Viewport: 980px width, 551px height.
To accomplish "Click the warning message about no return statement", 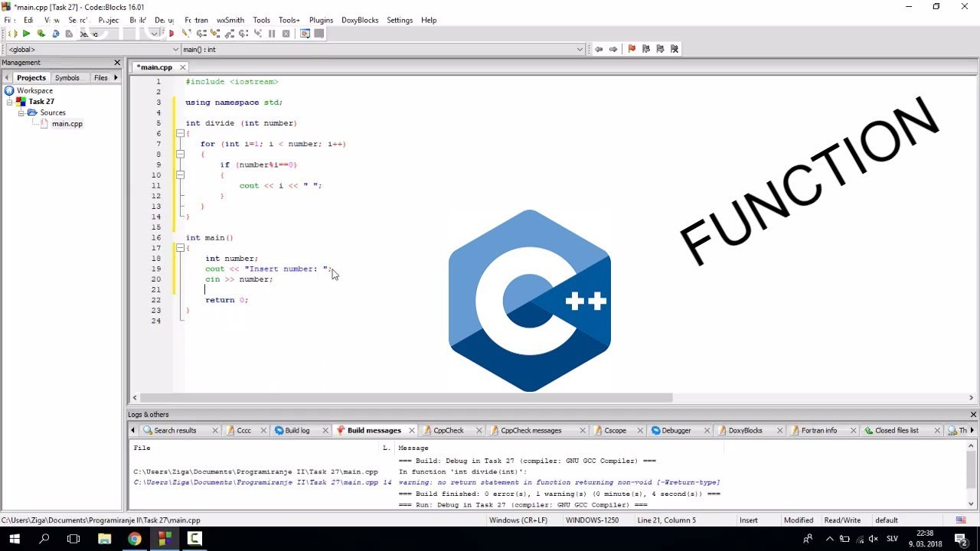I will click(x=559, y=483).
